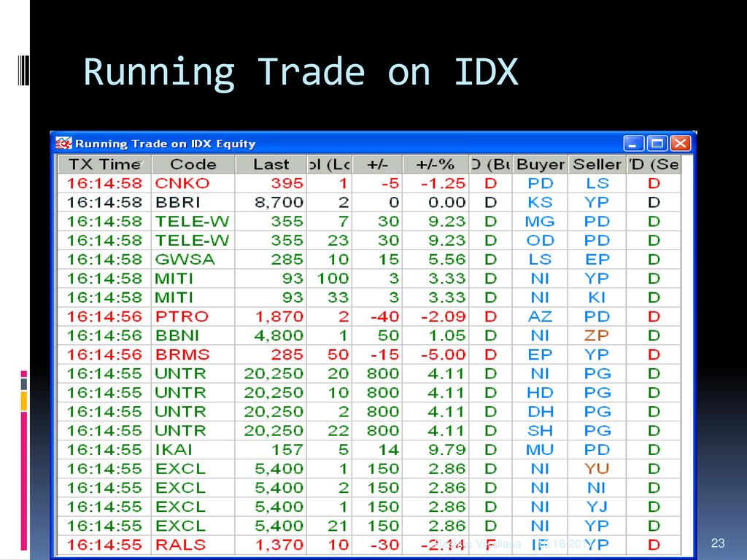747x560 pixels.
Task: Sort by the Last column header
Action: tap(271, 164)
